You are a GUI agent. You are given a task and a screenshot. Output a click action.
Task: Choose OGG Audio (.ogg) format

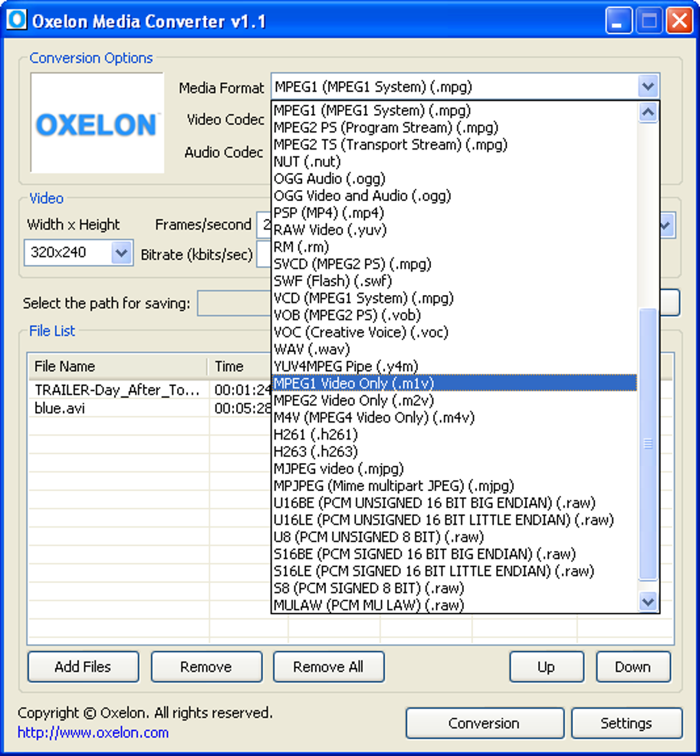click(454, 179)
